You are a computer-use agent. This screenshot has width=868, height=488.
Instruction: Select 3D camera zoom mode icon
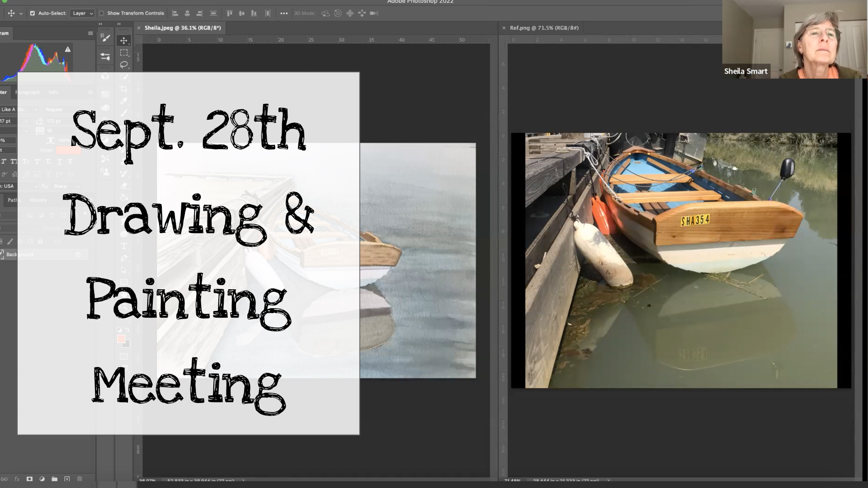coord(374,13)
